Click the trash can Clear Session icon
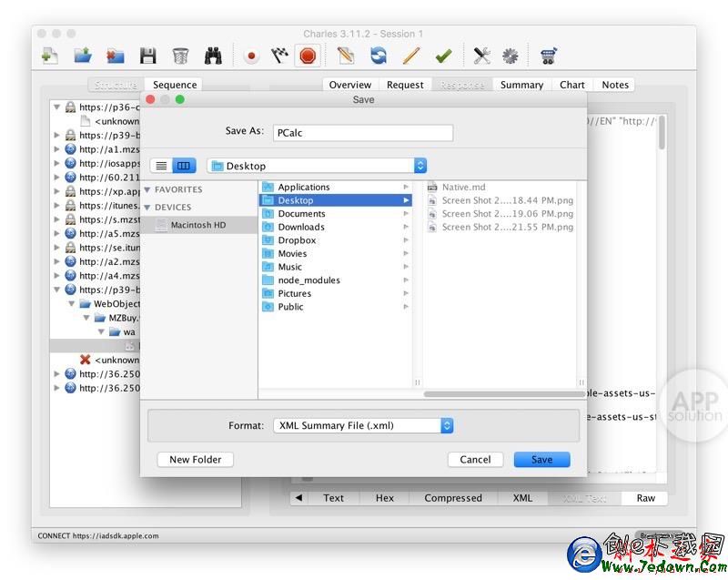This screenshot has height=580, width=728. 180,56
